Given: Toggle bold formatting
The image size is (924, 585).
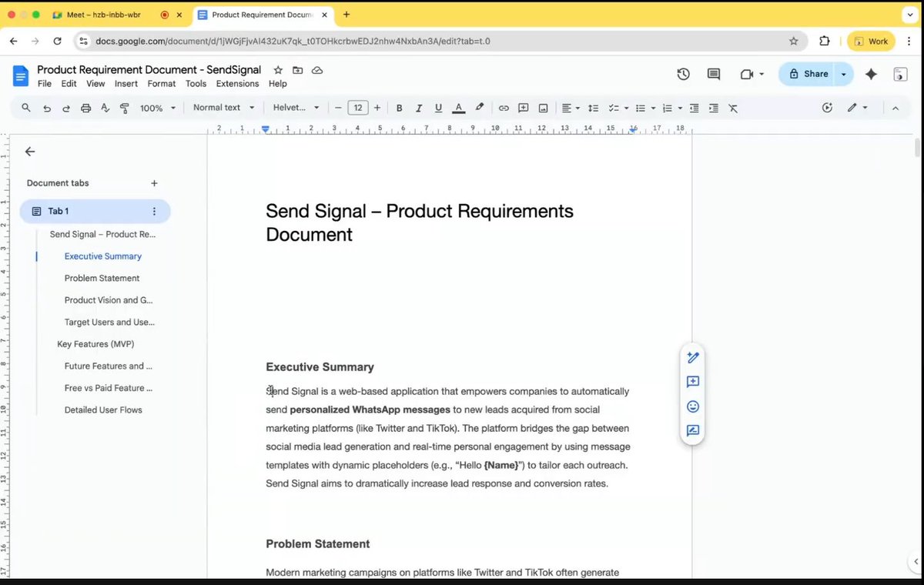Looking at the screenshot, I should (x=399, y=108).
